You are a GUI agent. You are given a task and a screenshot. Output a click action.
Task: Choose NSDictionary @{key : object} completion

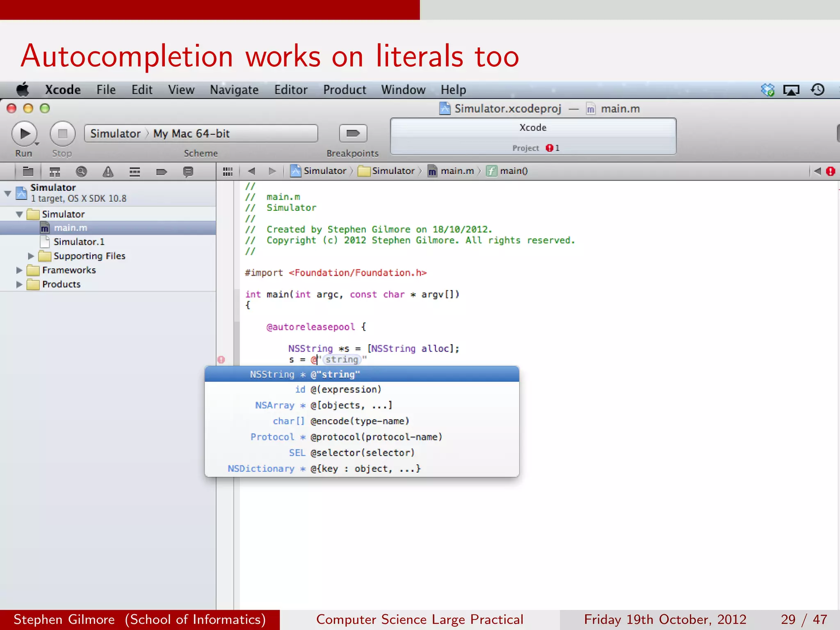pyautogui.click(x=362, y=469)
